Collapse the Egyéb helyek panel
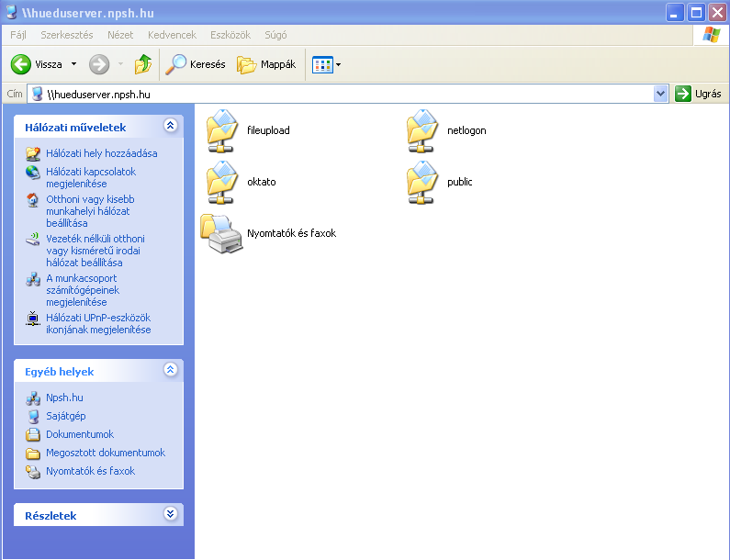Image resolution: width=730 pixels, height=560 pixels. 171,370
